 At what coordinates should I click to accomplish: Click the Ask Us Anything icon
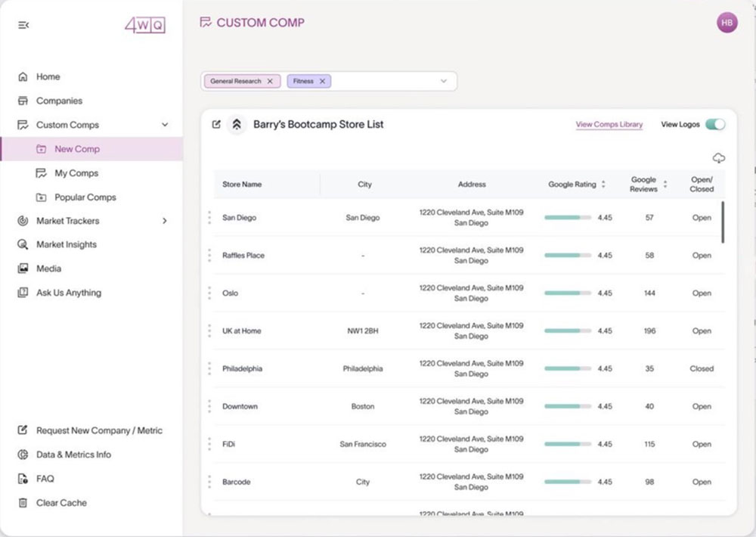(x=23, y=293)
